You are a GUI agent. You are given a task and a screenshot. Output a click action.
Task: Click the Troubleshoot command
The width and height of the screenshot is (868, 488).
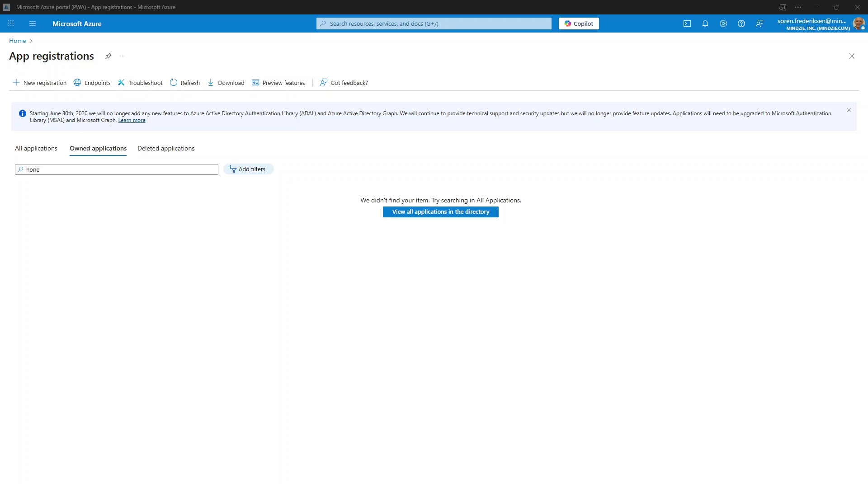point(140,83)
